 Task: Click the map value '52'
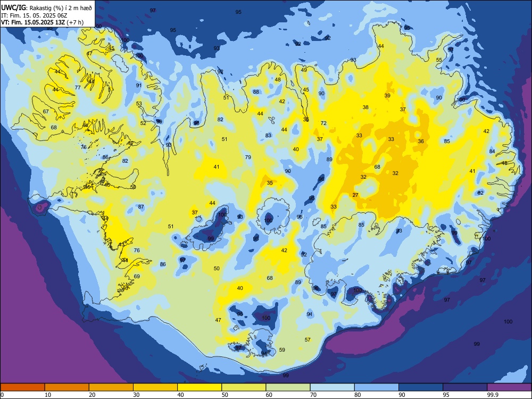[x=143, y=123]
